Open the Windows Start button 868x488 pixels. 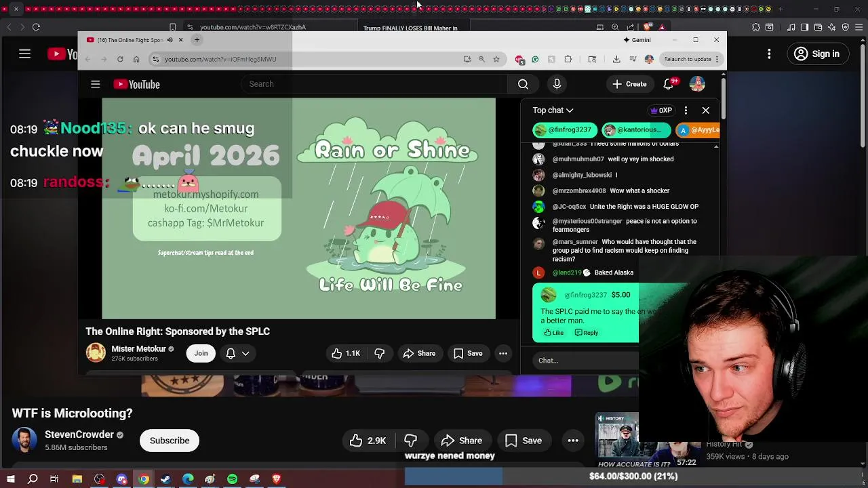11,479
